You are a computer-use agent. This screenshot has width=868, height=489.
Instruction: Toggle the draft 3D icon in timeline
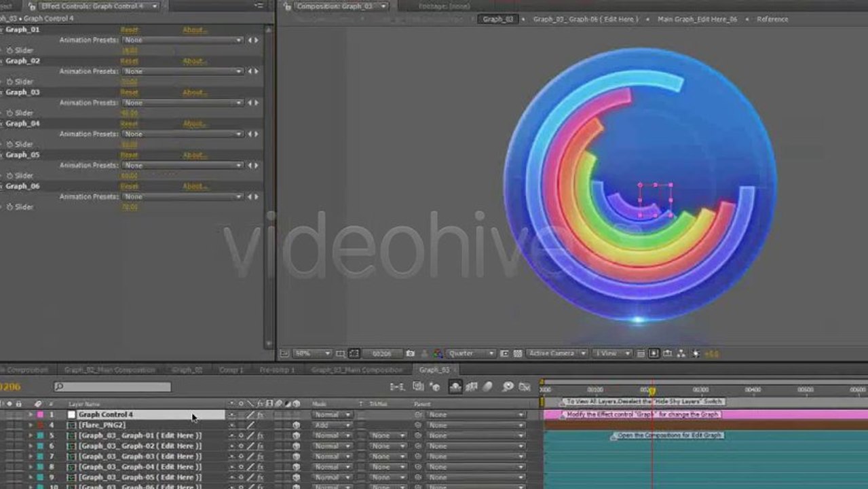point(435,386)
